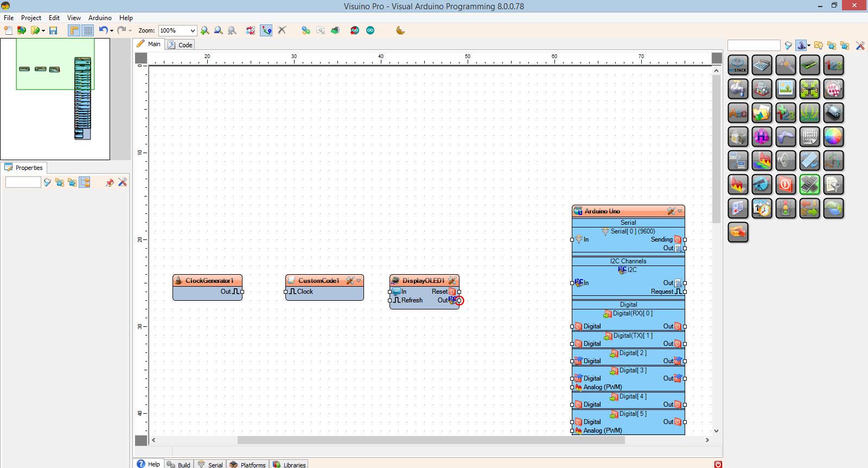This screenshot has height=468, width=868.
Task: Toggle the grid dots display button
Action: click(x=87, y=30)
